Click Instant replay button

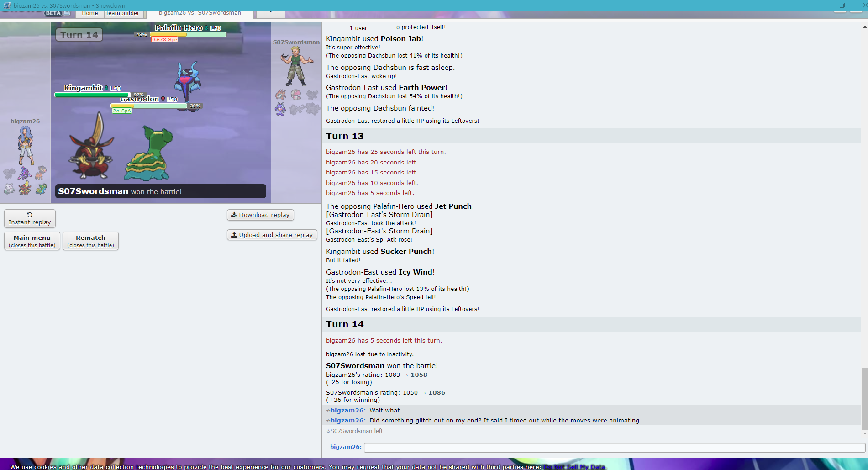(x=30, y=218)
